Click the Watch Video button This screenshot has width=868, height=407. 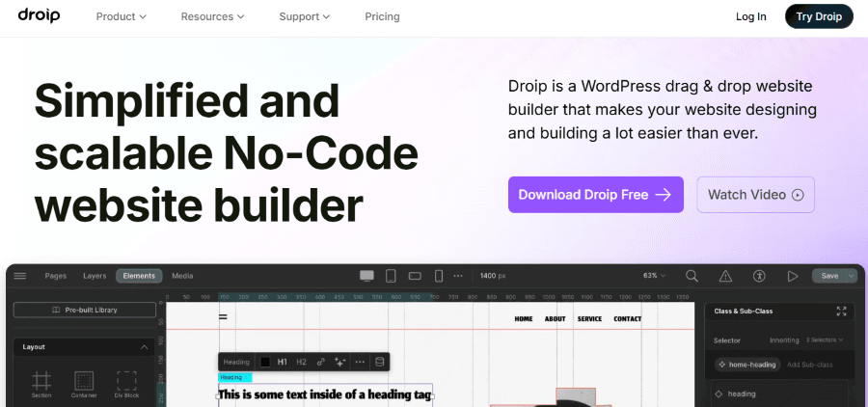[755, 195]
